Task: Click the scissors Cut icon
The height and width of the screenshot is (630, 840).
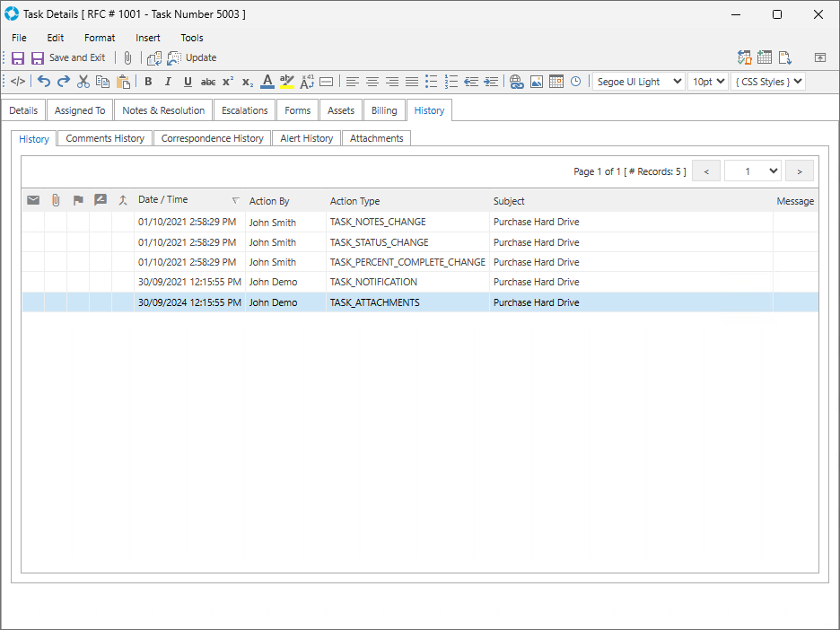Action: 83,82
